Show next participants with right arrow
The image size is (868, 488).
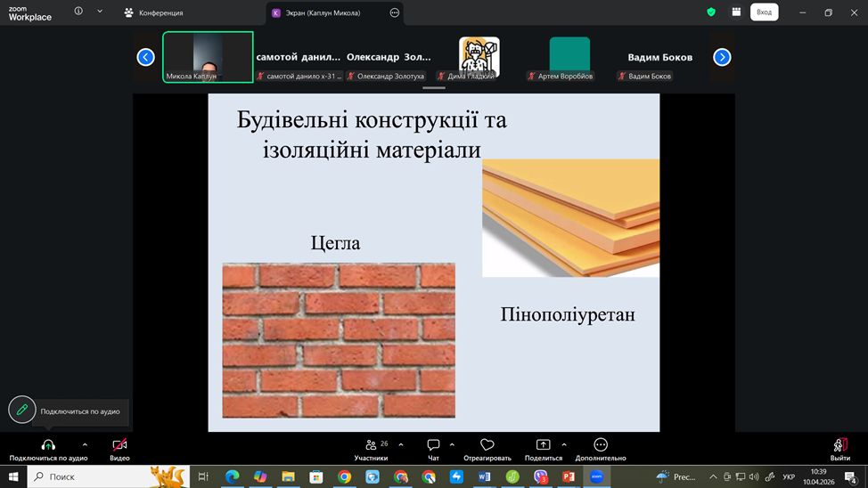coord(722,57)
